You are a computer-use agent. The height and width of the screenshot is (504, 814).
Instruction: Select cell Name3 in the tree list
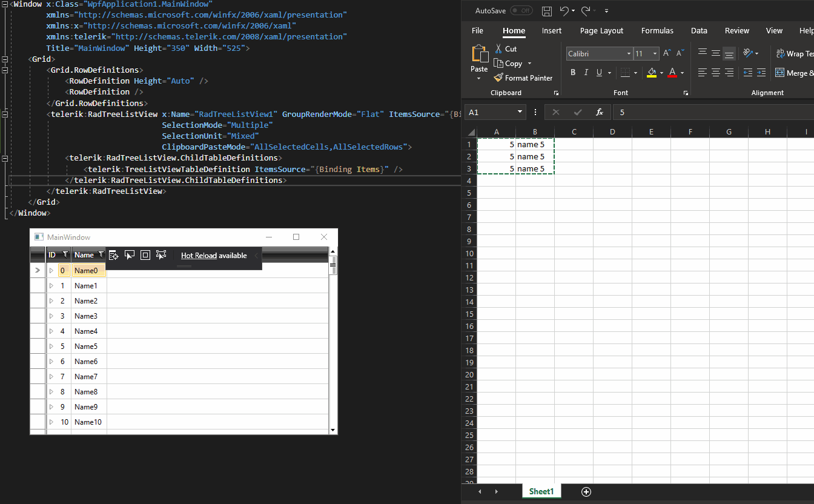pos(86,316)
